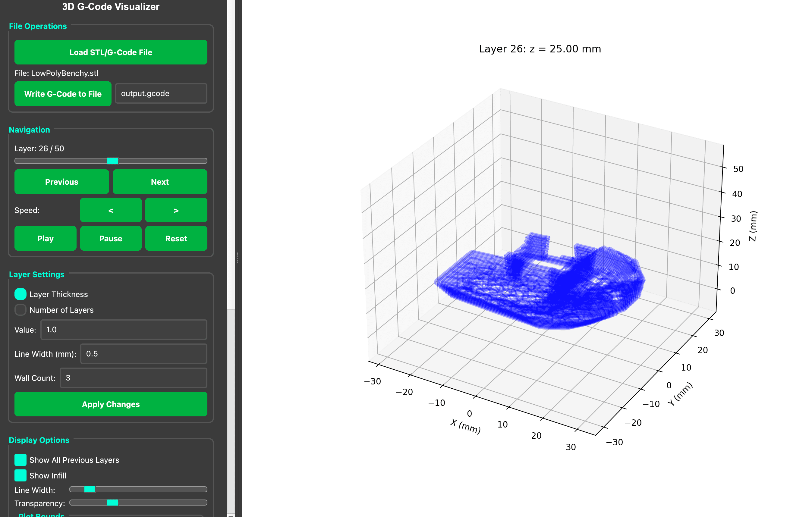Edit the output.gcode filename field
The width and height of the screenshot is (812, 517).
pos(161,93)
